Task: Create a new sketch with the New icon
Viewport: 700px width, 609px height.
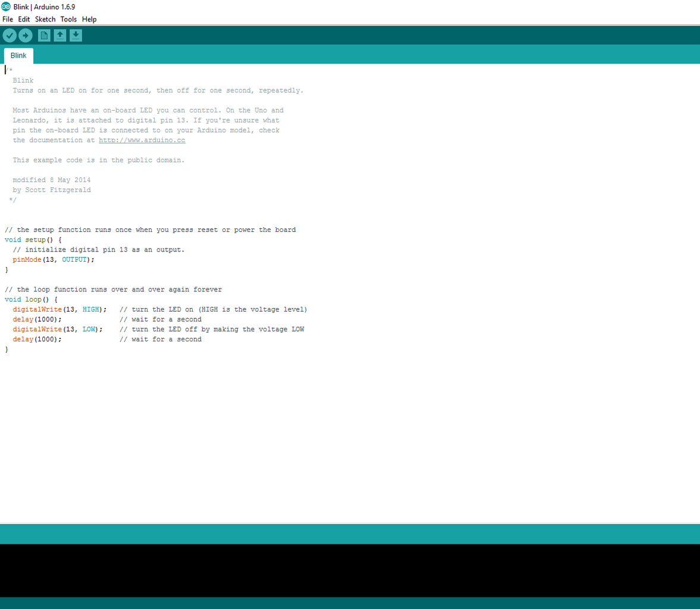Action: [44, 35]
